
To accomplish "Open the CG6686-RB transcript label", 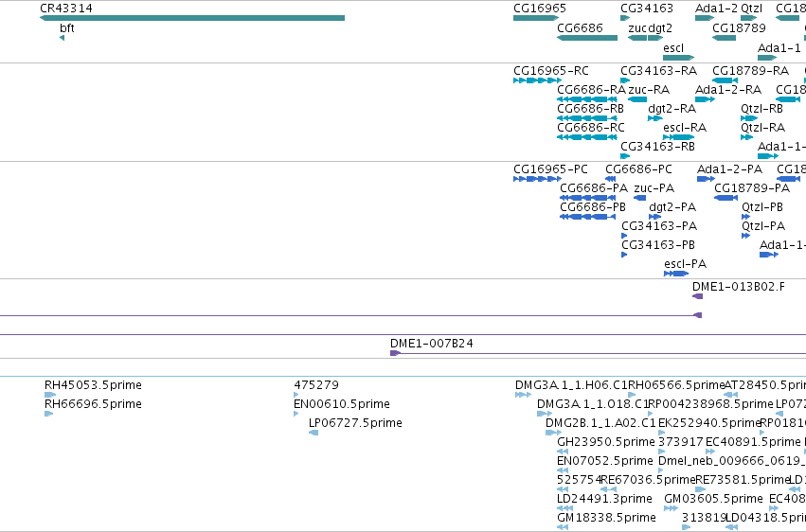I will coord(591,109).
